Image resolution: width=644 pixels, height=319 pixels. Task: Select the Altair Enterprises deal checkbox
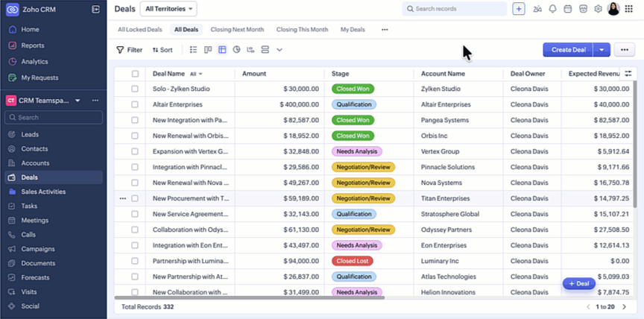coord(135,104)
